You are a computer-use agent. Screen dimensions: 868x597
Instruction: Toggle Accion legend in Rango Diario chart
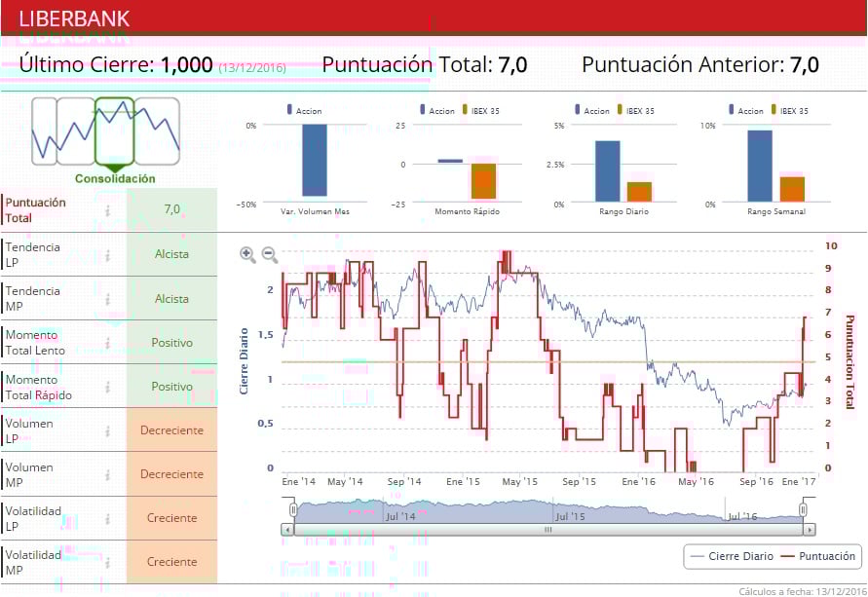pyautogui.click(x=591, y=110)
